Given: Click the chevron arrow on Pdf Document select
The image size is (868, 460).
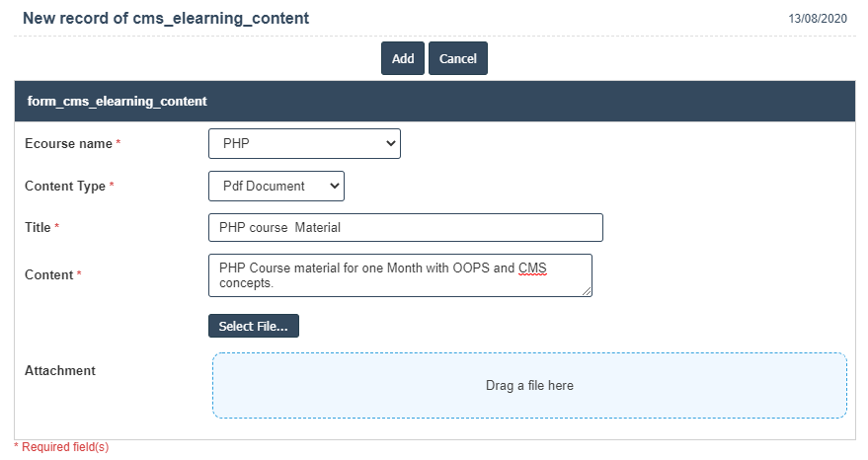Looking at the screenshot, I should pyautogui.click(x=334, y=186).
